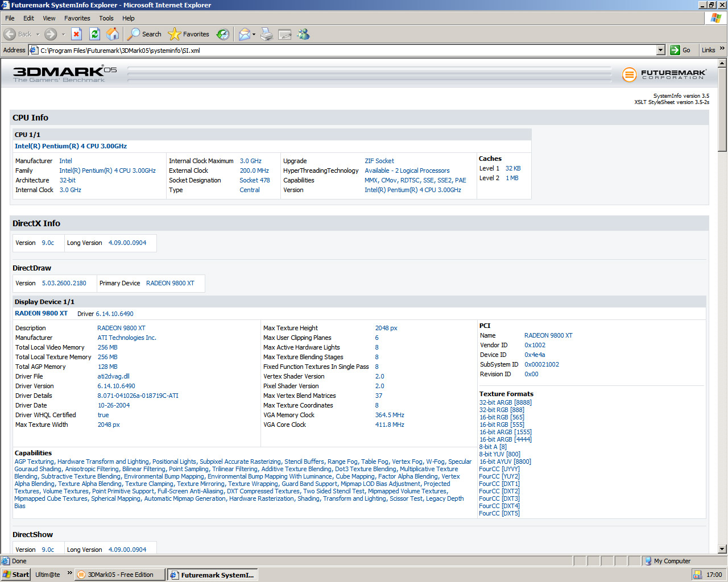
Task: Click the Forward navigation arrow
Action: [x=51, y=34]
